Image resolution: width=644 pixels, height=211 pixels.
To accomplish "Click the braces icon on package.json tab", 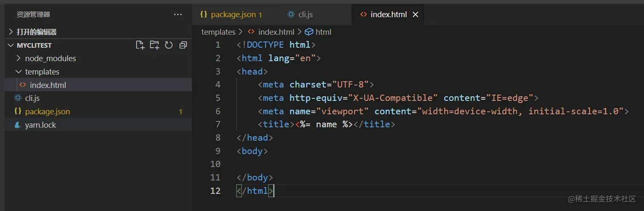I will (x=204, y=14).
